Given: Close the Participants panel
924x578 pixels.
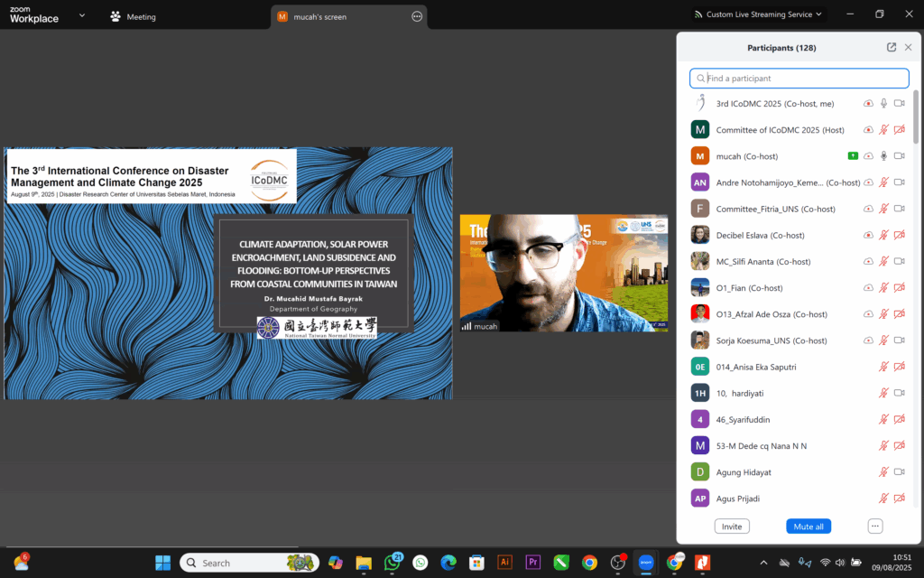Looking at the screenshot, I should 908,47.
